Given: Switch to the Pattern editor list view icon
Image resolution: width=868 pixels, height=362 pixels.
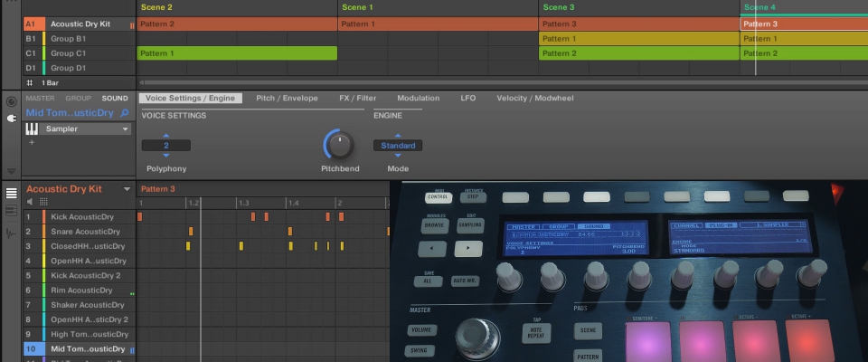Looking at the screenshot, I should click(x=11, y=193).
